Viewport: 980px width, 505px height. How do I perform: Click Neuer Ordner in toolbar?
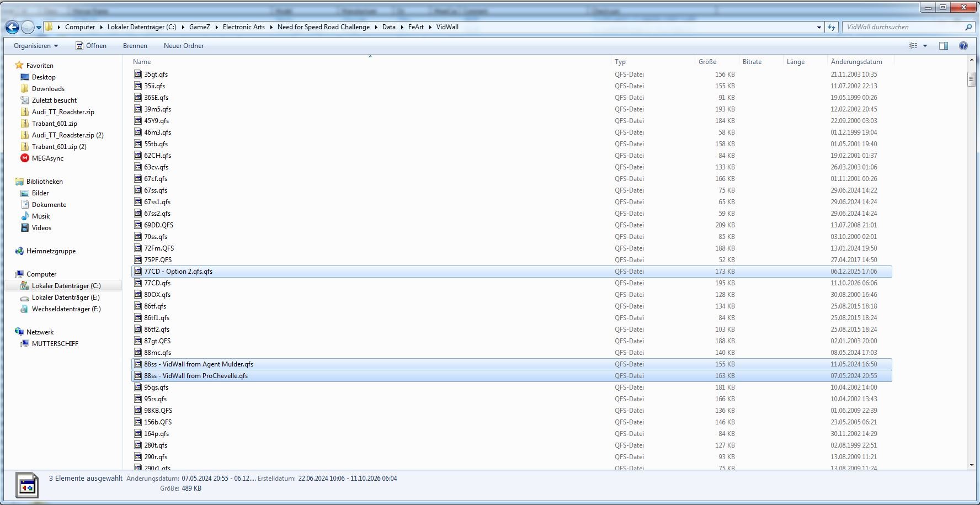184,46
